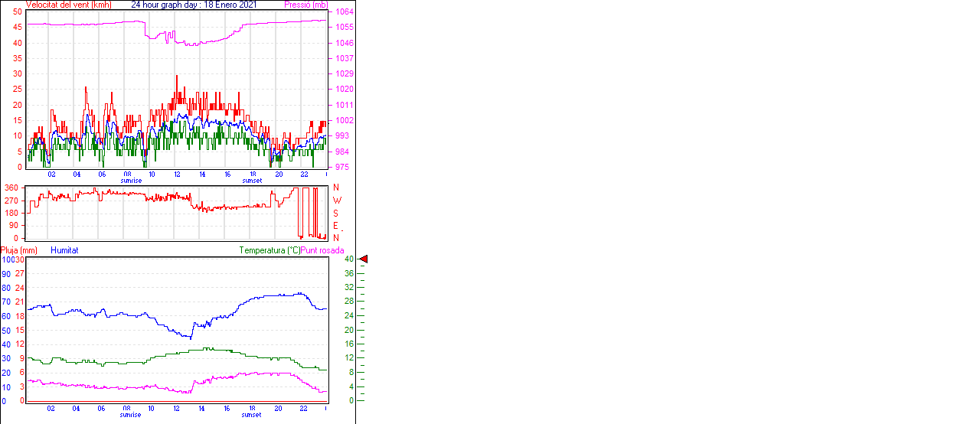980x424 pixels.
Task: Click the 1064 value on pressure axis
Action: coord(344,12)
